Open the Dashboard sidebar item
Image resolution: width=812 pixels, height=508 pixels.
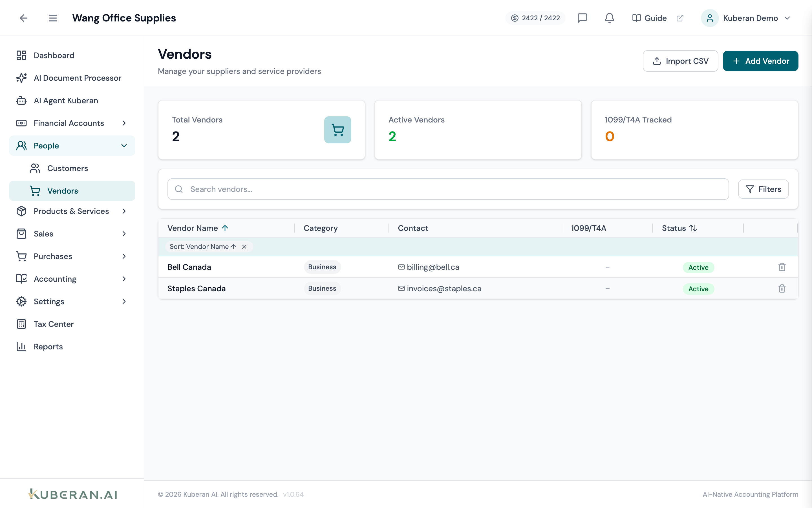[72, 55]
